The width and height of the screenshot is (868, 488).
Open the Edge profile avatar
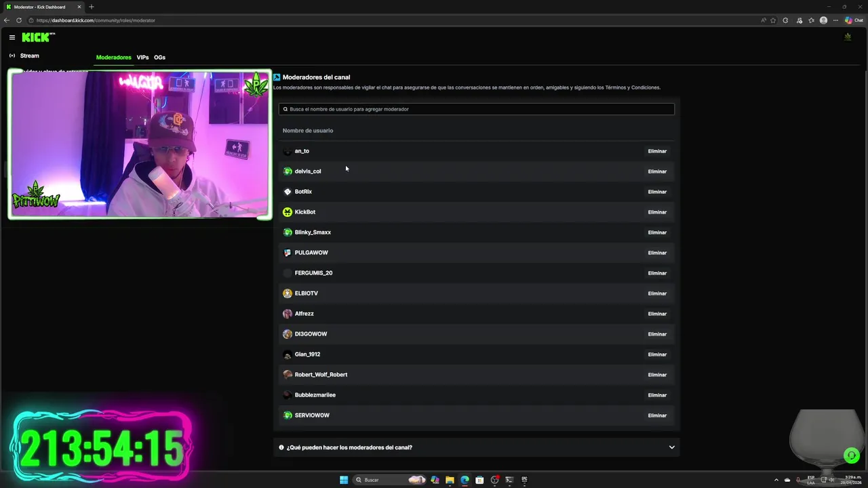(823, 20)
